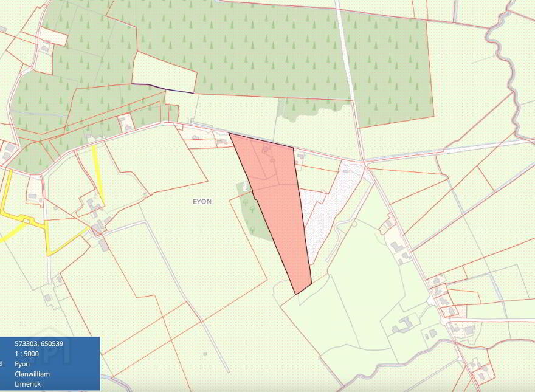535x392 pixels.
Task: Click the Clanwilliam text in info panel
Action: coord(32,374)
